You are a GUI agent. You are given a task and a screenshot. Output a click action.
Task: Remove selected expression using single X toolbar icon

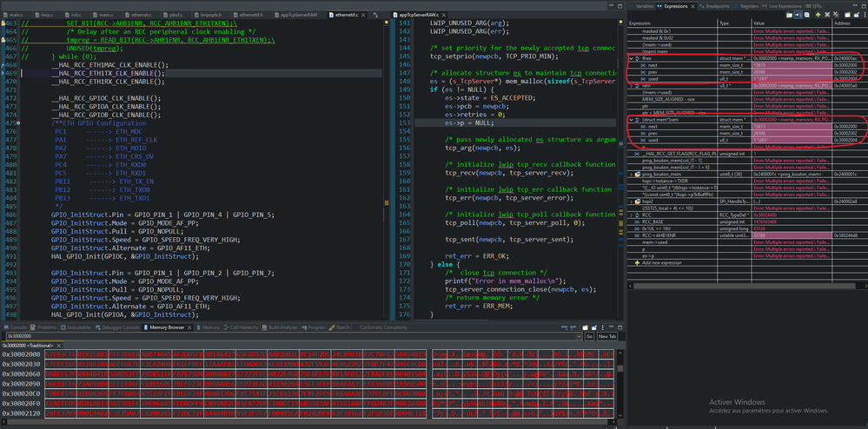(827, 15)
